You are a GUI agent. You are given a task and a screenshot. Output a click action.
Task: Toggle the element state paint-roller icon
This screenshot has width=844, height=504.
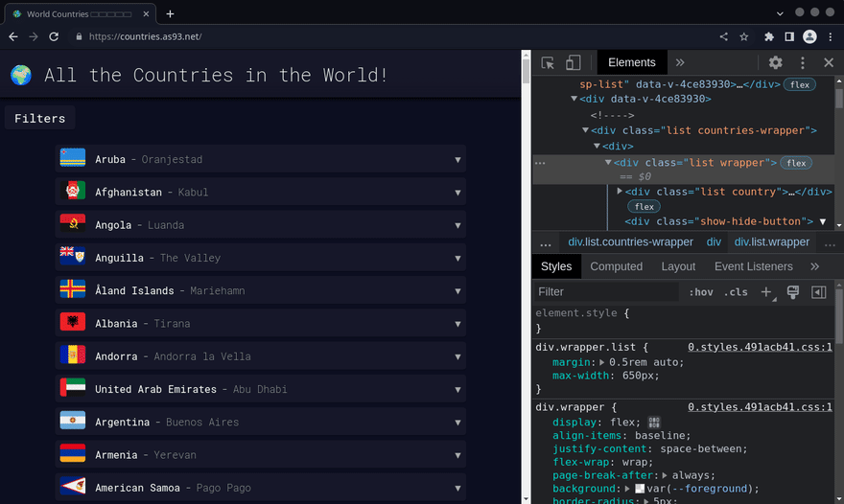coord(793,291)
